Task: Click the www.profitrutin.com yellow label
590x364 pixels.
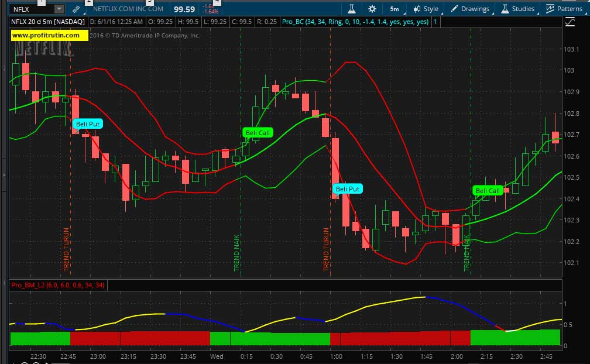Action: click(49, 35)
